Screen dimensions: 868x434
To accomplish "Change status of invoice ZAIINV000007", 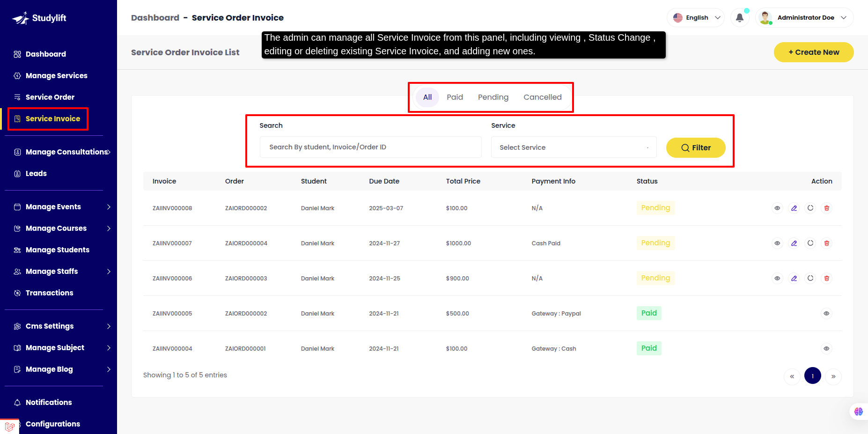I will pos(810,243).
